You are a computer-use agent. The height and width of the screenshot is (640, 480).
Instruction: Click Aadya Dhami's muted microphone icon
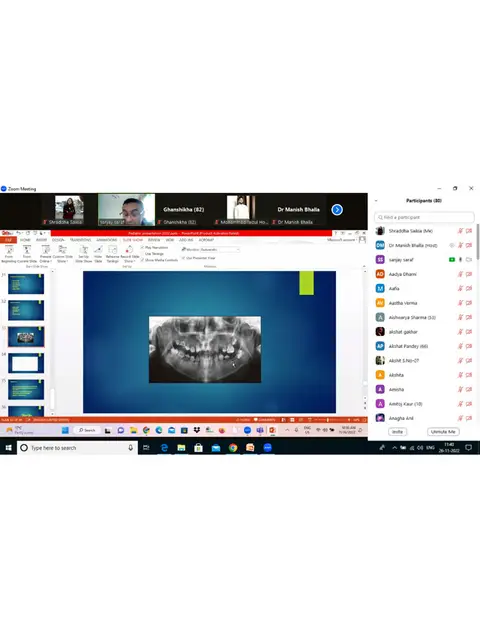(460, 274)
